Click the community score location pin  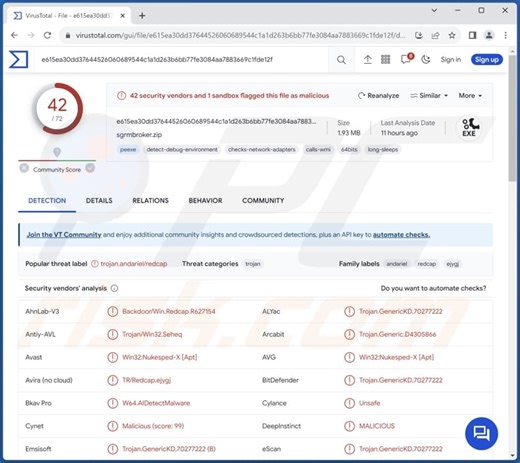tap(57, 152)
